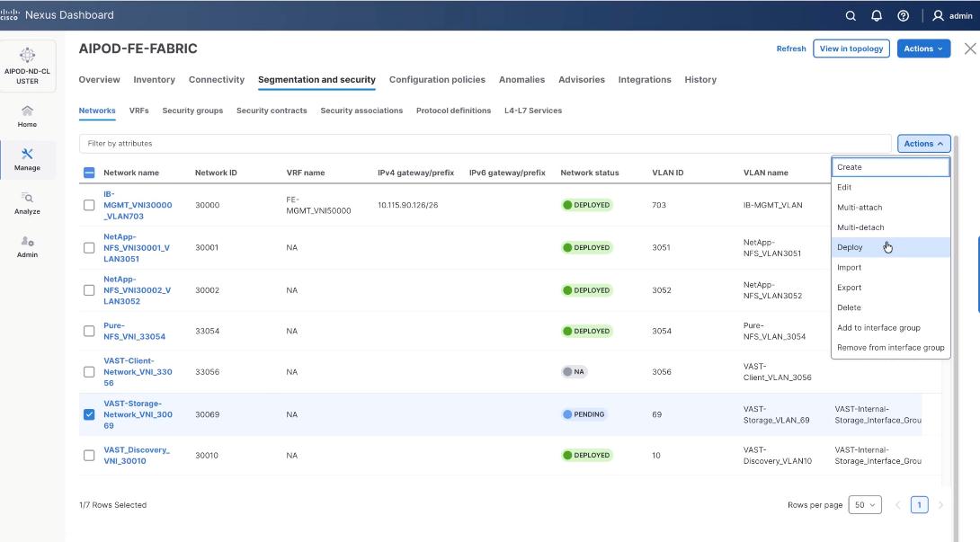Change Rows per page value
The width and height of the screenshot is (980, 542).
(865, 504)
